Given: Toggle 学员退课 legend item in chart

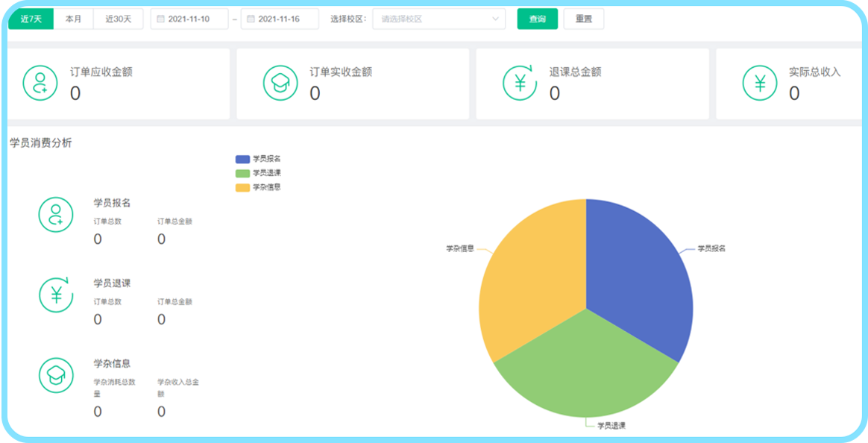Looking at the screenshot, I should pos(258,173).
